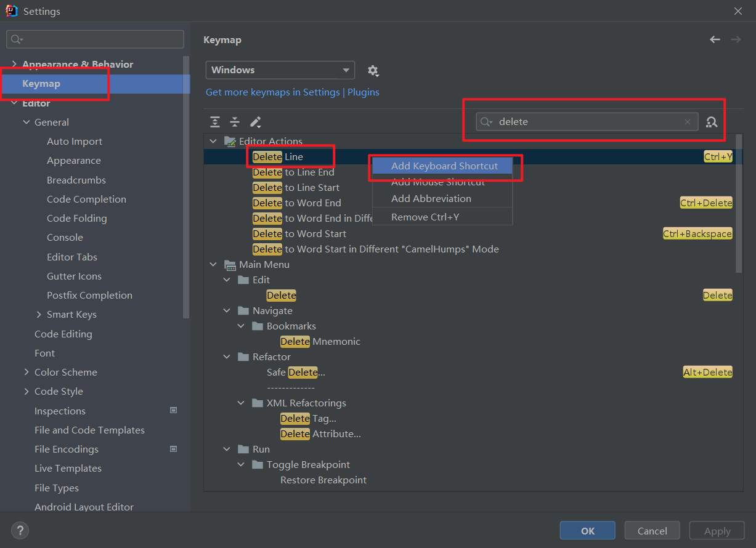Viewport: 756px width, 548px height.
Task: Choose Add Keyboard Shortcut from context menu
Action: coord(444,166)
